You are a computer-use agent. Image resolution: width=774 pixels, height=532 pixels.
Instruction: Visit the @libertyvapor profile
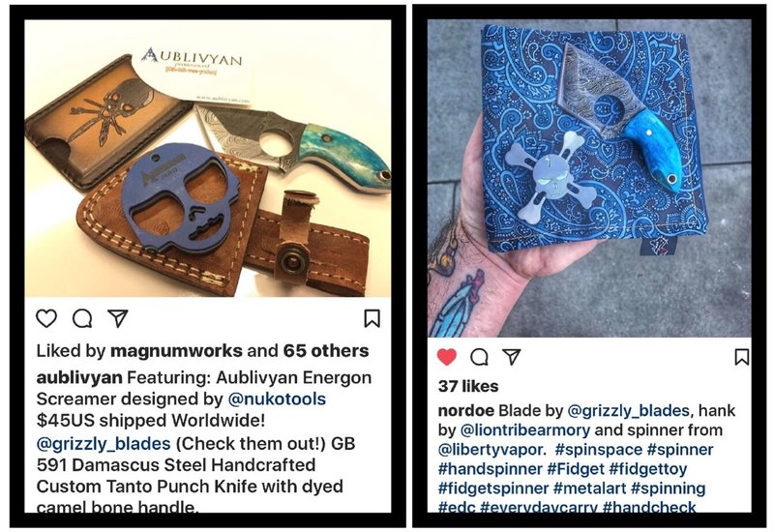(x=491, y=450)
